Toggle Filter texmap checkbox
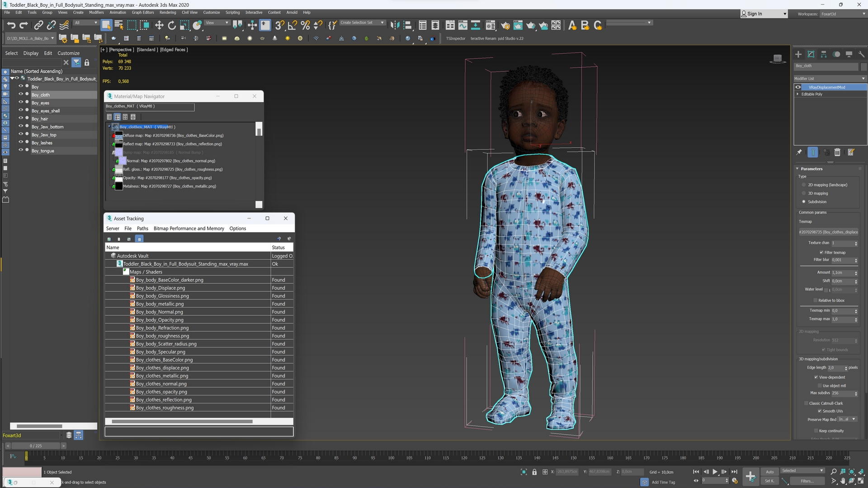Viewport: 868px width, 488px height. [x=821, y=253]
